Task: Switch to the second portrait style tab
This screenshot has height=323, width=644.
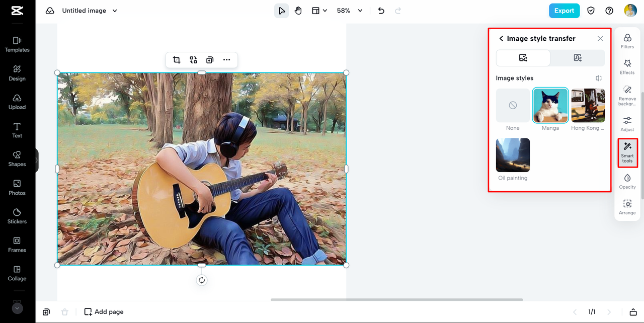Action: pos(578,58)
